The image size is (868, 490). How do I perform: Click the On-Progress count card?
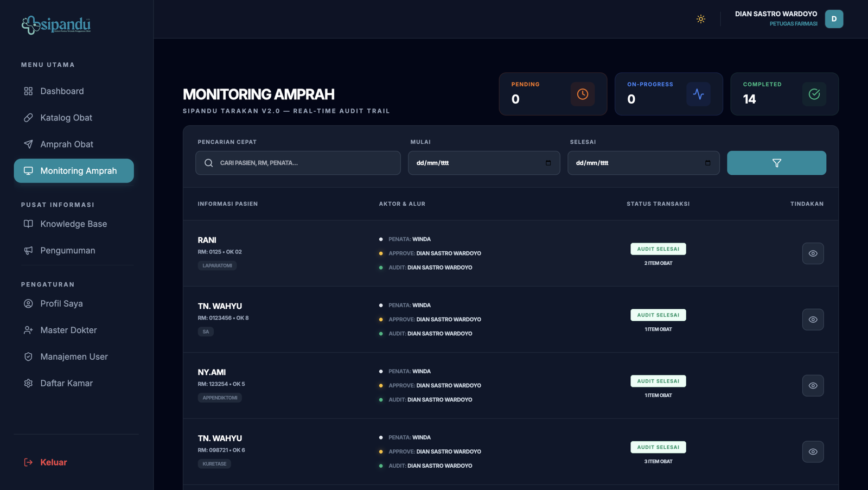pos(668,94)
